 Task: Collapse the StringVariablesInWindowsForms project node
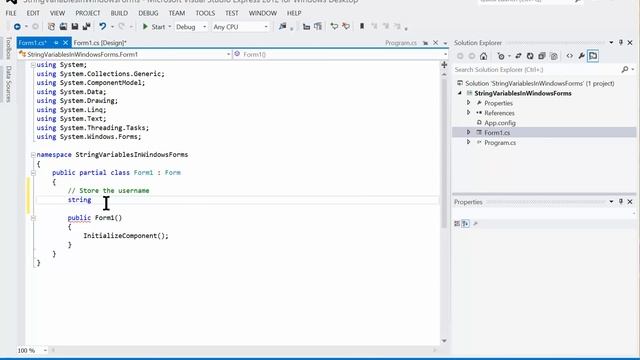click(460, 93)
